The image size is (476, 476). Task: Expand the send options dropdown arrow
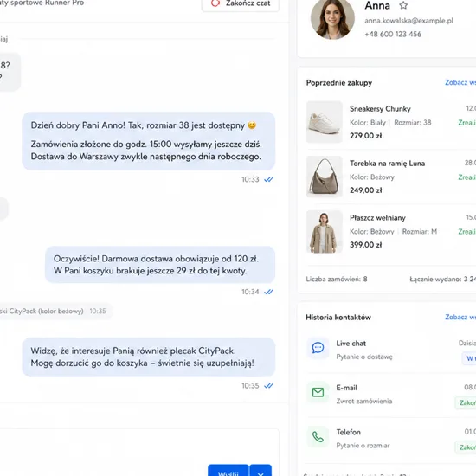pos(261,470)
